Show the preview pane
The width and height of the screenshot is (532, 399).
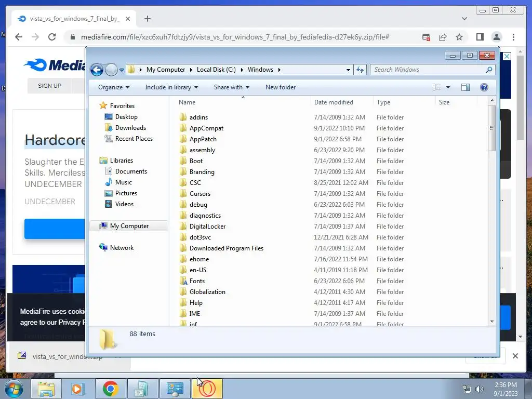click(x=465, y=87)
